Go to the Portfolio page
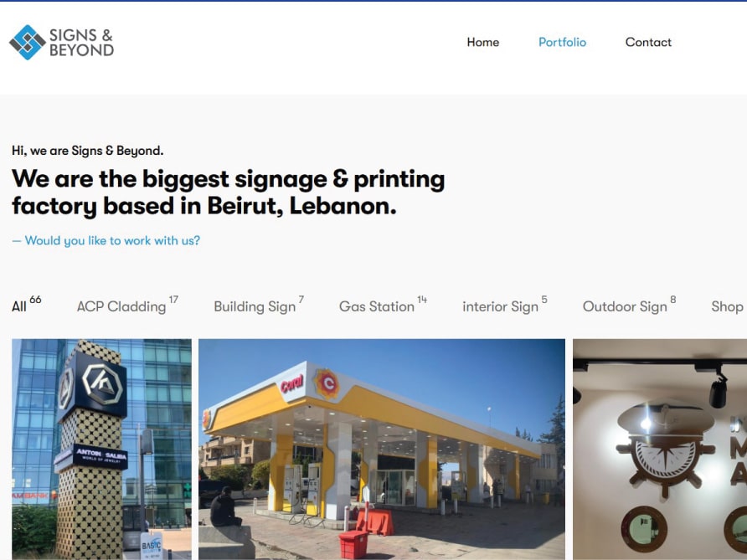Screen dimensions: 747x560 (x=562, y=42)
